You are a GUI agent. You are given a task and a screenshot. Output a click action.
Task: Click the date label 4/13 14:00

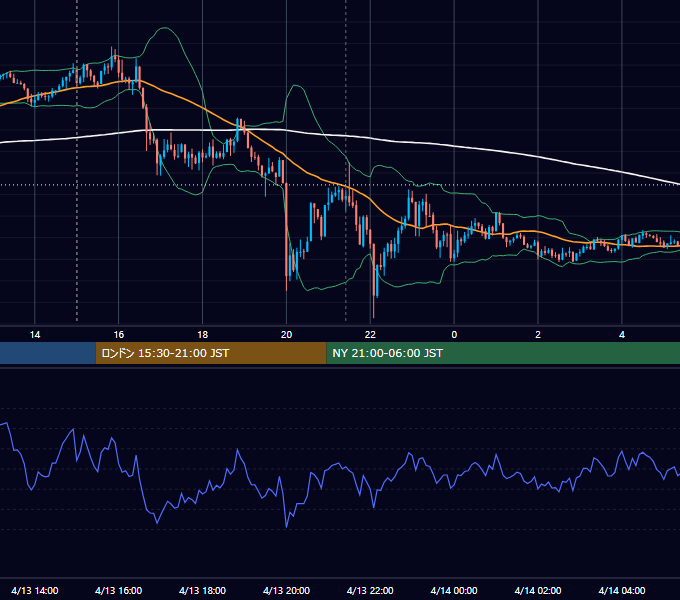pyautogui.click(x=35, y=590)
